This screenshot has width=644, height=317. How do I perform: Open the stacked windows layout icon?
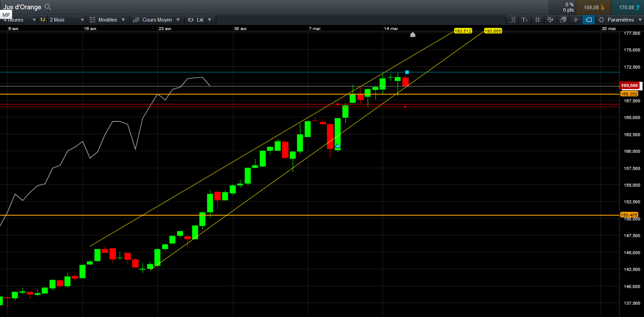coord(563,20)
